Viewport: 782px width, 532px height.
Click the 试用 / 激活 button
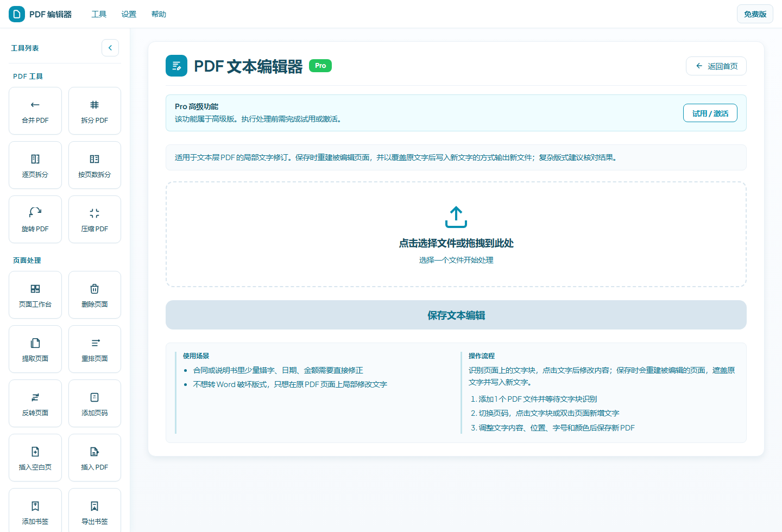pos(710,113)
